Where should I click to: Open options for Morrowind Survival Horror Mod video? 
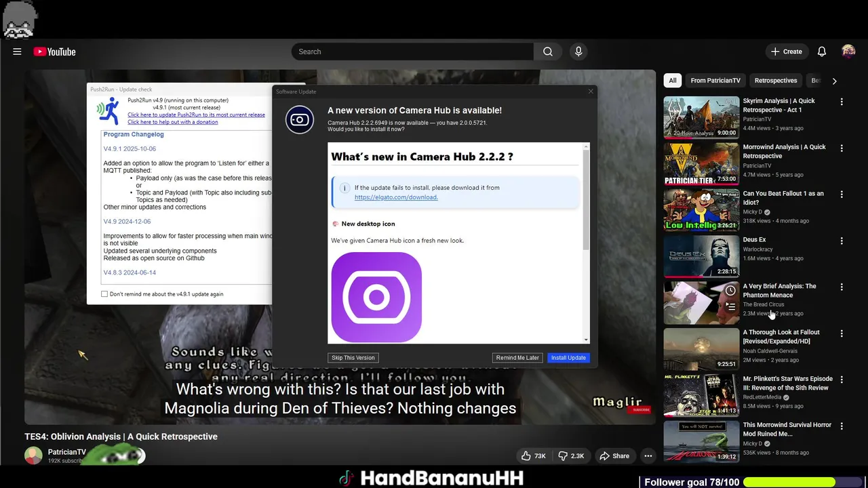pos(842,426)
